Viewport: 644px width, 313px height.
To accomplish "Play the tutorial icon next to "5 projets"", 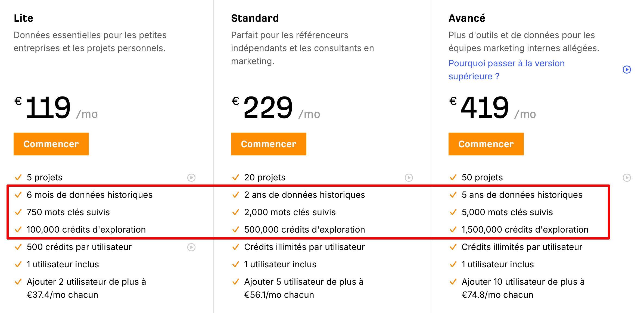I will 192,178.
